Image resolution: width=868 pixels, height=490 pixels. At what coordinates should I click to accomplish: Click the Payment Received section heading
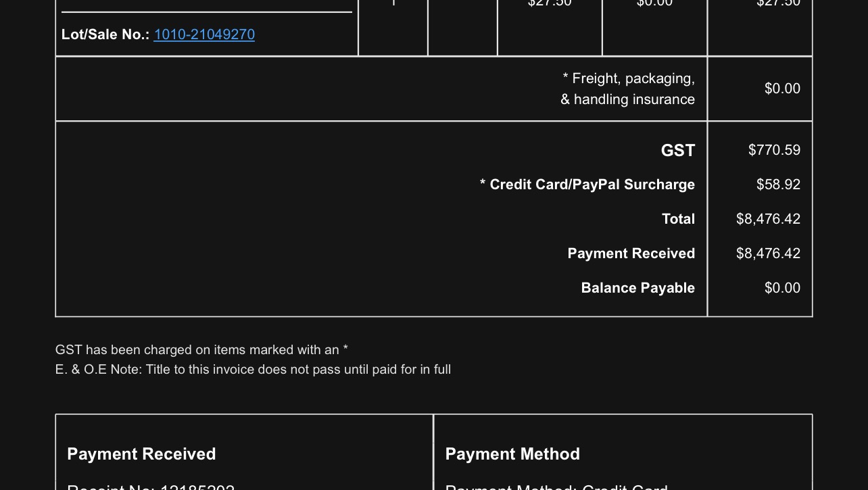pos(141,454)
